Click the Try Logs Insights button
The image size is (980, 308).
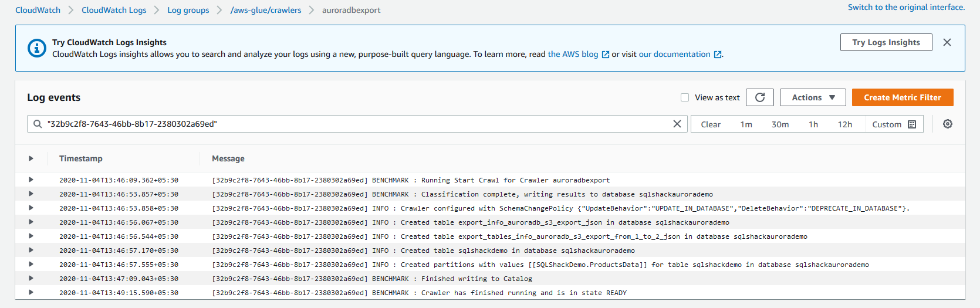pos(886,42)
